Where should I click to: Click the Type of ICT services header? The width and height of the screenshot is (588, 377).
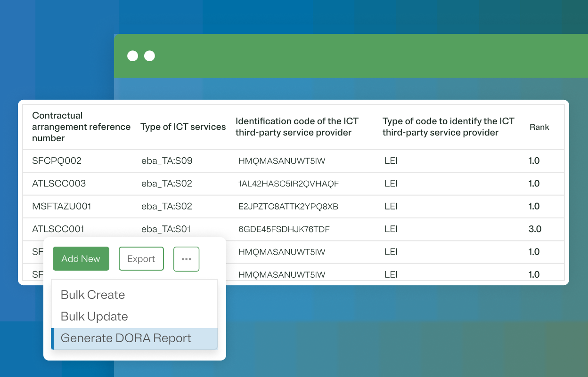click(x=183, y=127)
